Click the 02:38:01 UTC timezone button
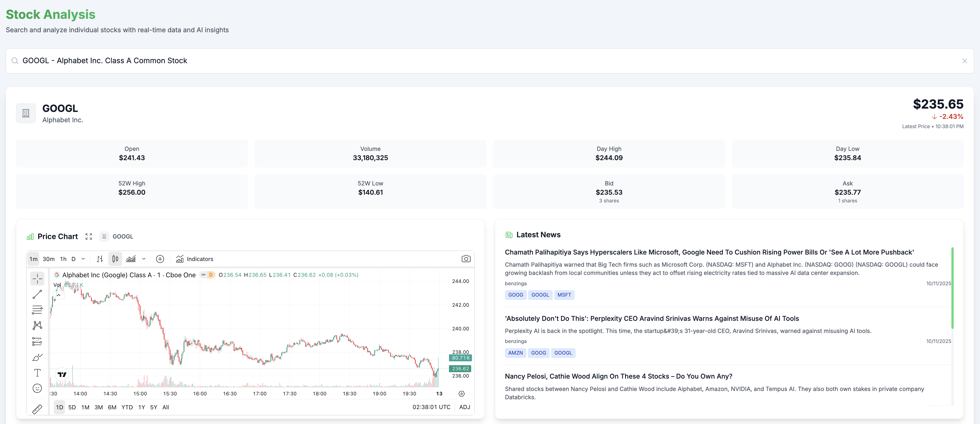This screenshot has height=424, width=980. click(431, 407)
